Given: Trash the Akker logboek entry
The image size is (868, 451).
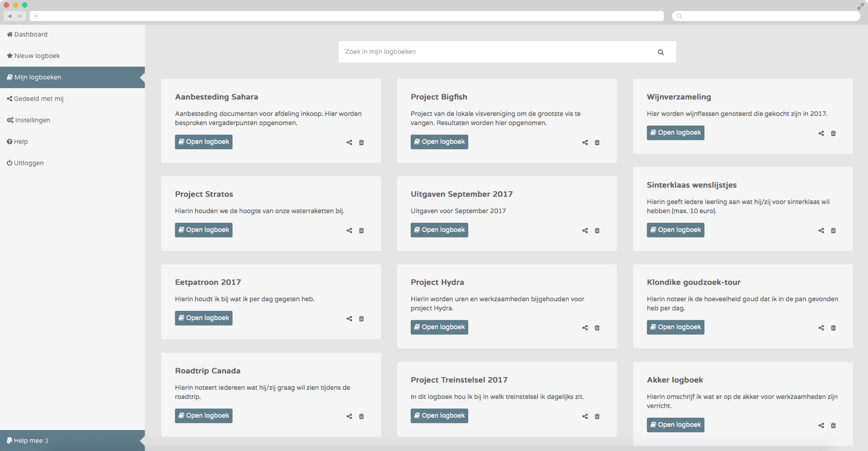Looking at the screenshot, I should pos(833,425).
